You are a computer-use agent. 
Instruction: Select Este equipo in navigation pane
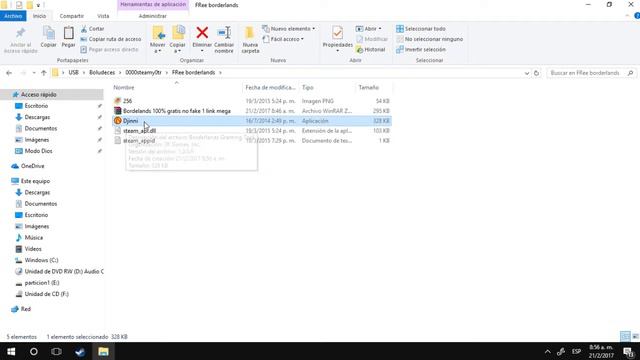[x=35, y=181]
